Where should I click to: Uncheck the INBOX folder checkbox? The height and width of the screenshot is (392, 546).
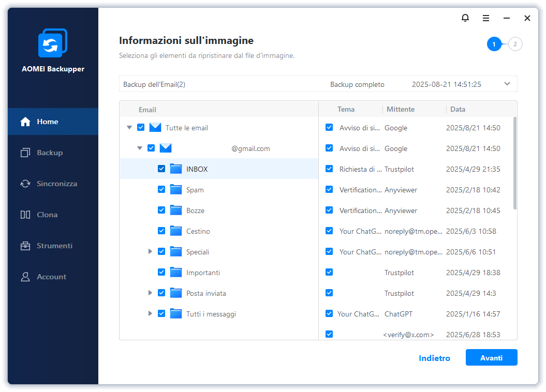click(161, 169)
